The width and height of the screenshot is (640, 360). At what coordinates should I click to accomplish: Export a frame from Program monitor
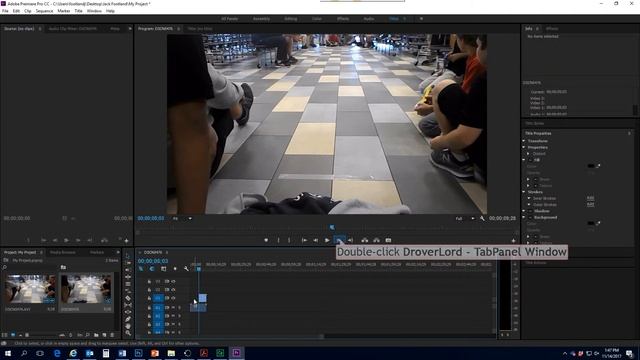[388, 240]
